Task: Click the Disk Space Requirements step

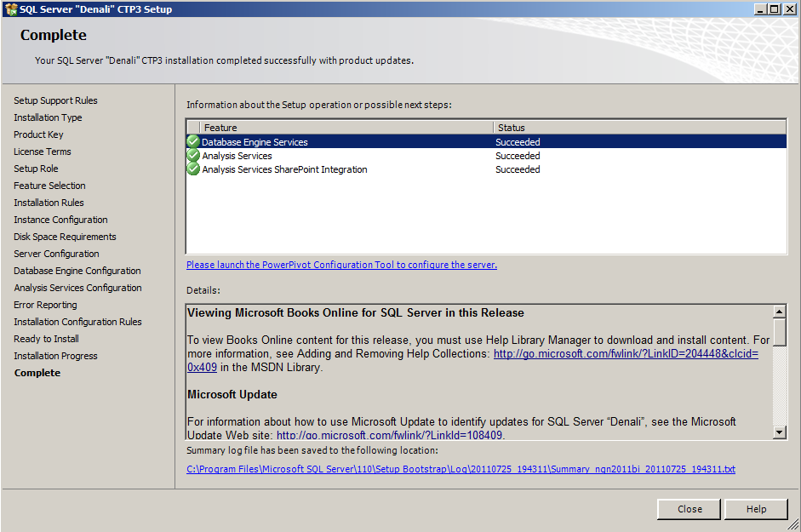Action: (x=65, y=237)
